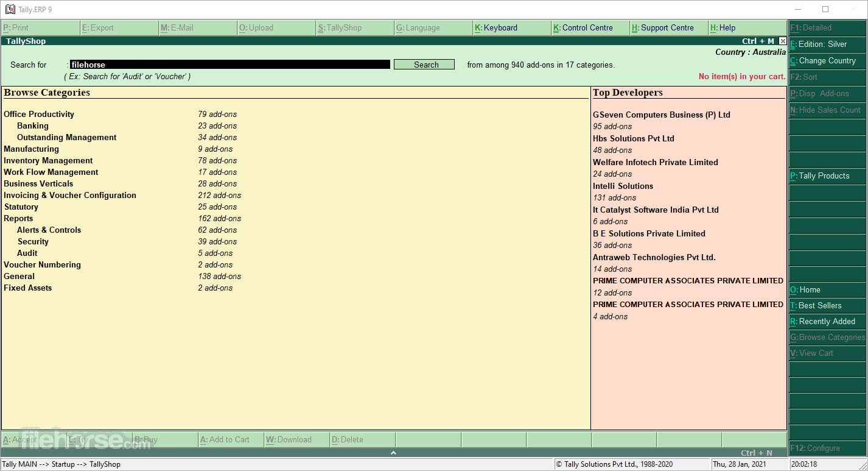
Task: Open Work Flow Management category
Action: click(x=51, y=172)
